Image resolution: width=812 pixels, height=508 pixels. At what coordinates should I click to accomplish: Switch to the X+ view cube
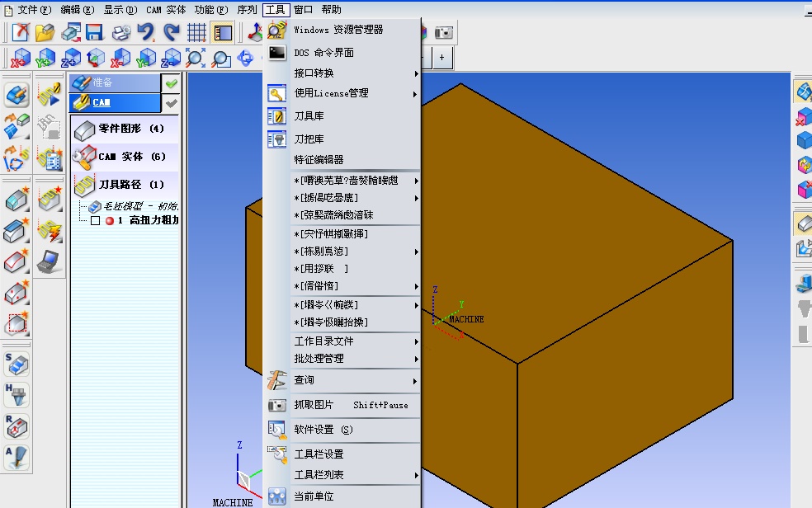(20, 58)
